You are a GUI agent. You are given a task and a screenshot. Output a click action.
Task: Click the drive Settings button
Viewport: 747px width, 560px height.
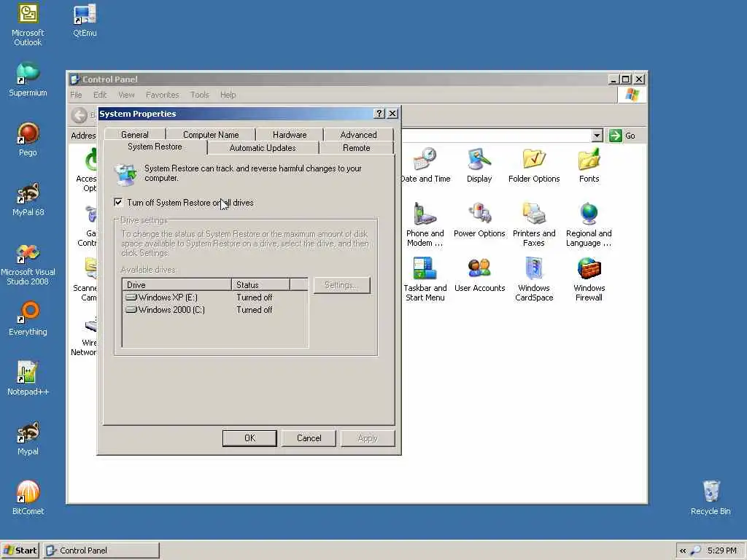point(341,285)
